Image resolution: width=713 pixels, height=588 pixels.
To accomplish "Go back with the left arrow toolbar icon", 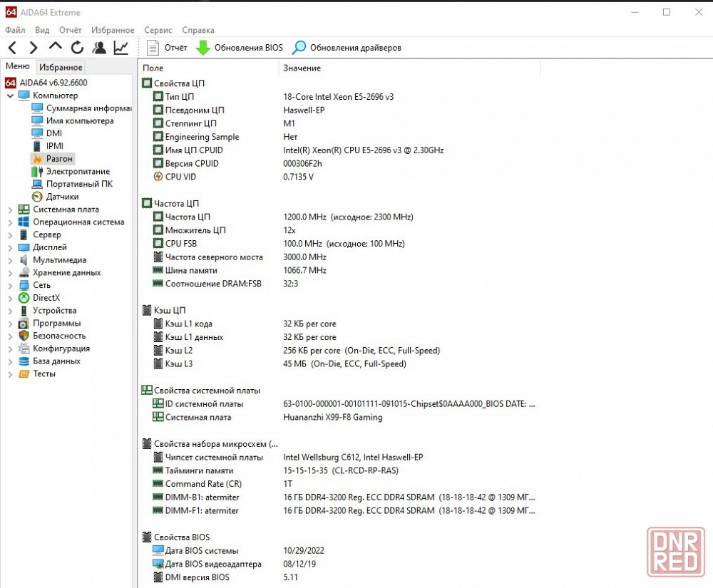I will tap(12, 47).
